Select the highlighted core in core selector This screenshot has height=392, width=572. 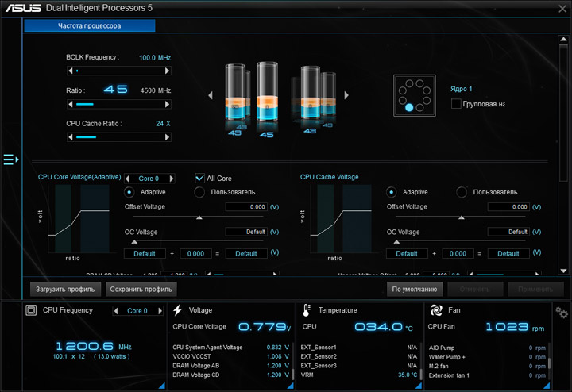[409, 107]
